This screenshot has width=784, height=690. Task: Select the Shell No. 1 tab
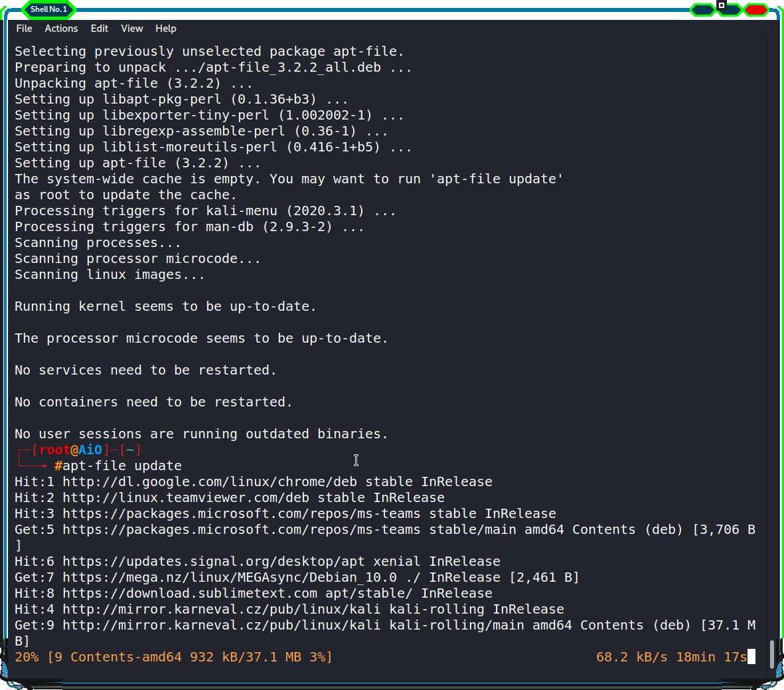48,10
